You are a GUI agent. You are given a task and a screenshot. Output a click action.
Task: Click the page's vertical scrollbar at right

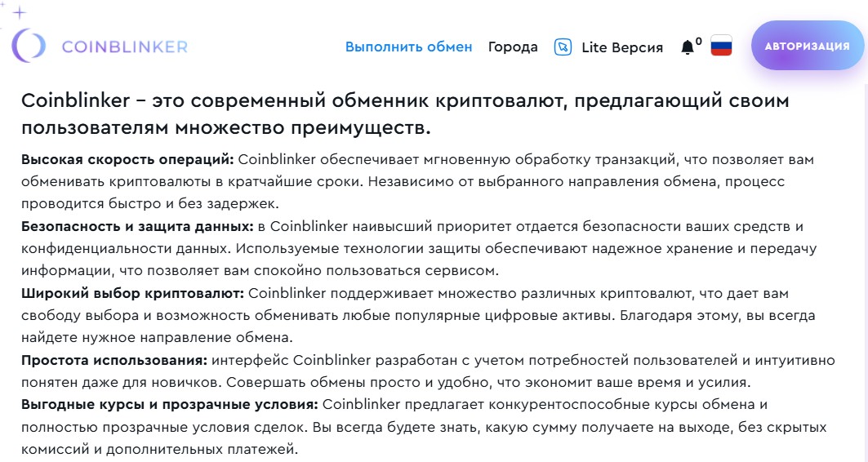point(865,271)
